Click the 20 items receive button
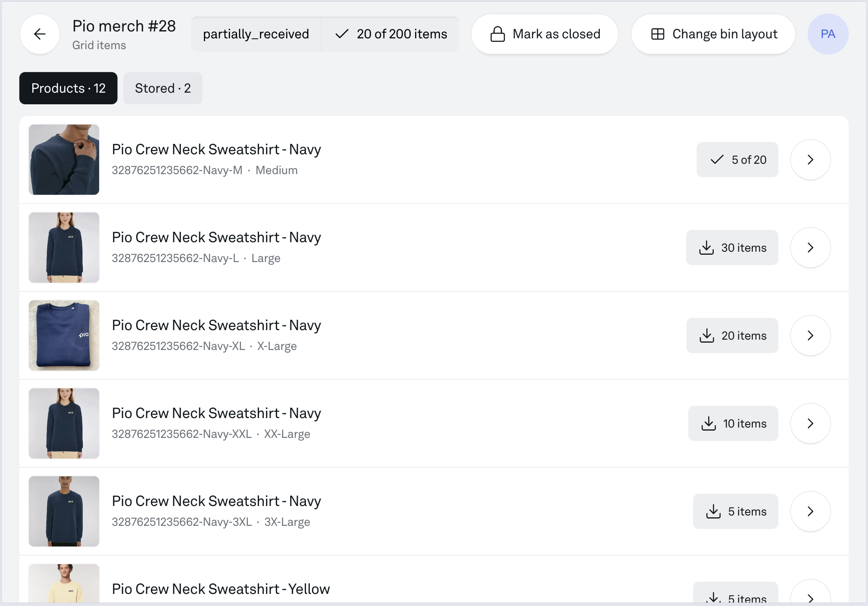The width and height of the screenshot is (868, 606). [x=732, y=336]
